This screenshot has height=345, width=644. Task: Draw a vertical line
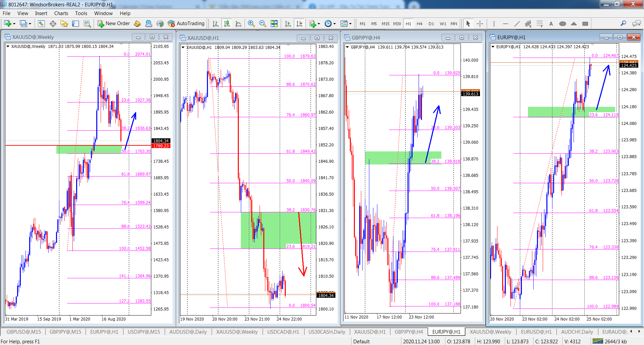tap(494, 23)
